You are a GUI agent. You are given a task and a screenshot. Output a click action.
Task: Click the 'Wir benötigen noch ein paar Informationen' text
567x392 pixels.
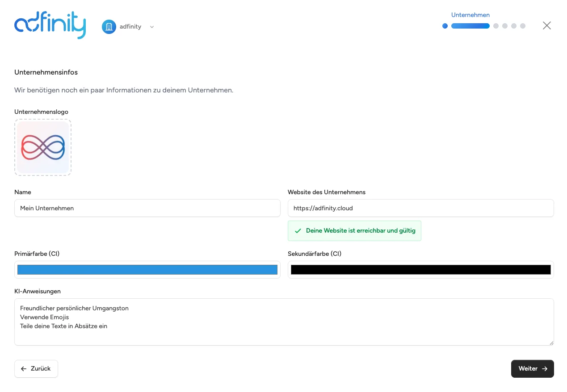124,90
